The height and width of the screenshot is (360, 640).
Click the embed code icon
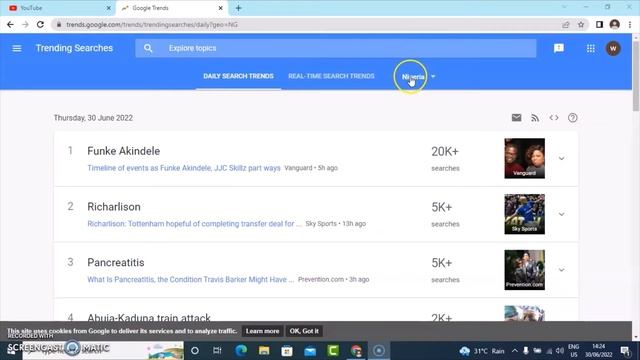[554, 118]
